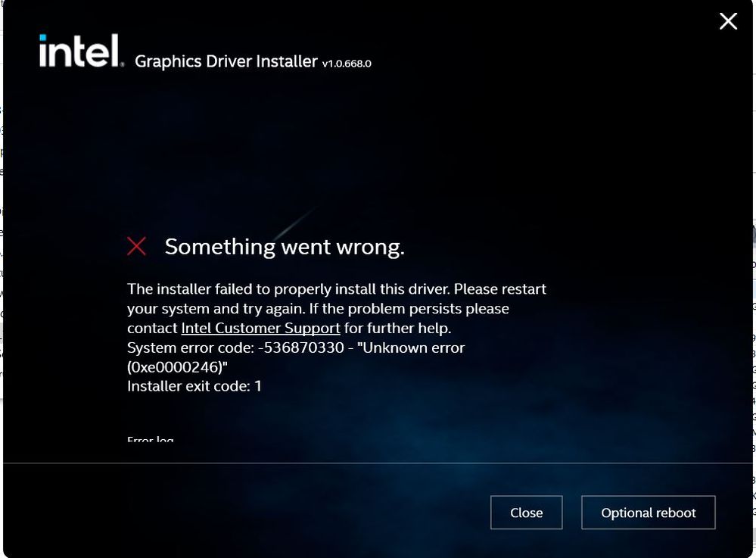This screenshot has height=558, width=756.
Task: Click the Installer exit code: 1 line
Action: 194,386
